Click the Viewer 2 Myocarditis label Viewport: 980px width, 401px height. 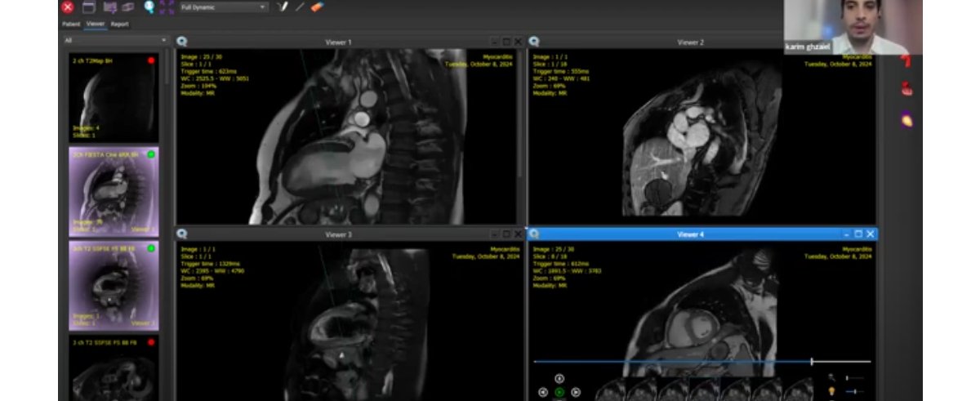point(857,56)
